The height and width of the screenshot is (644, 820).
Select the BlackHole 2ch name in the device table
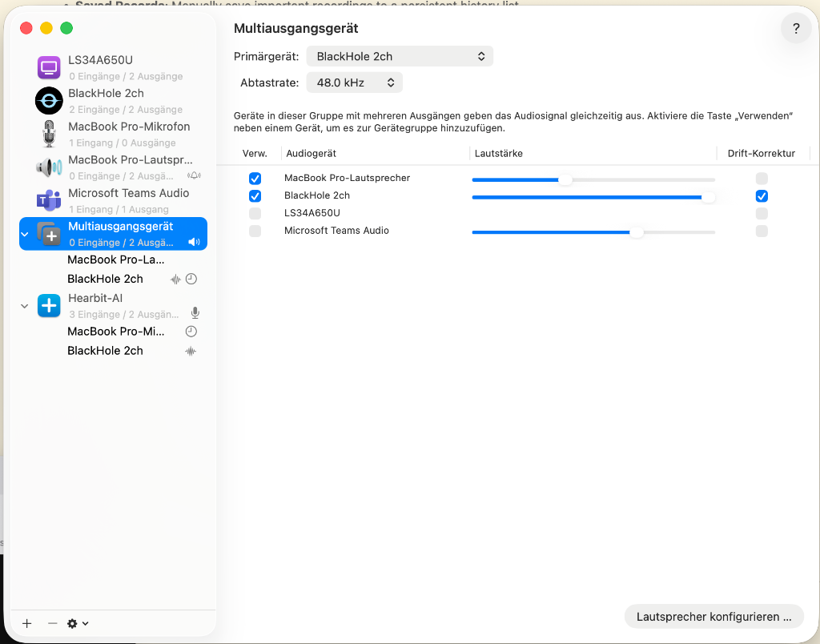pos(317,195)
